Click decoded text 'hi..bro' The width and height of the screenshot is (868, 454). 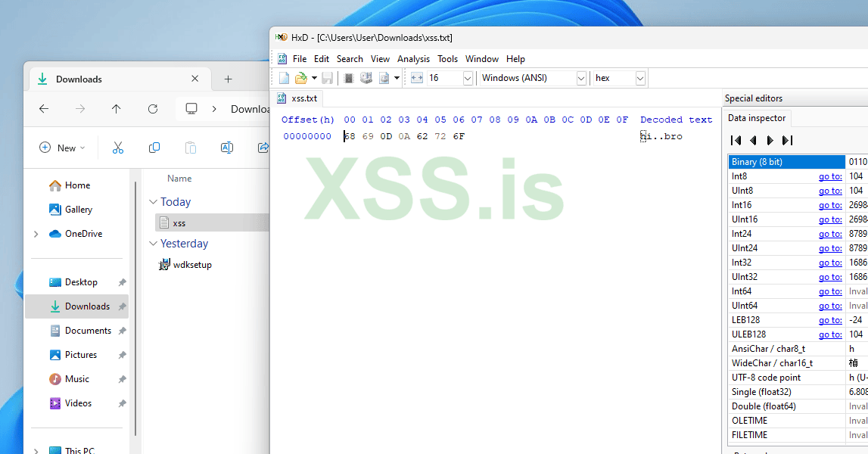(x=661, y=136)
